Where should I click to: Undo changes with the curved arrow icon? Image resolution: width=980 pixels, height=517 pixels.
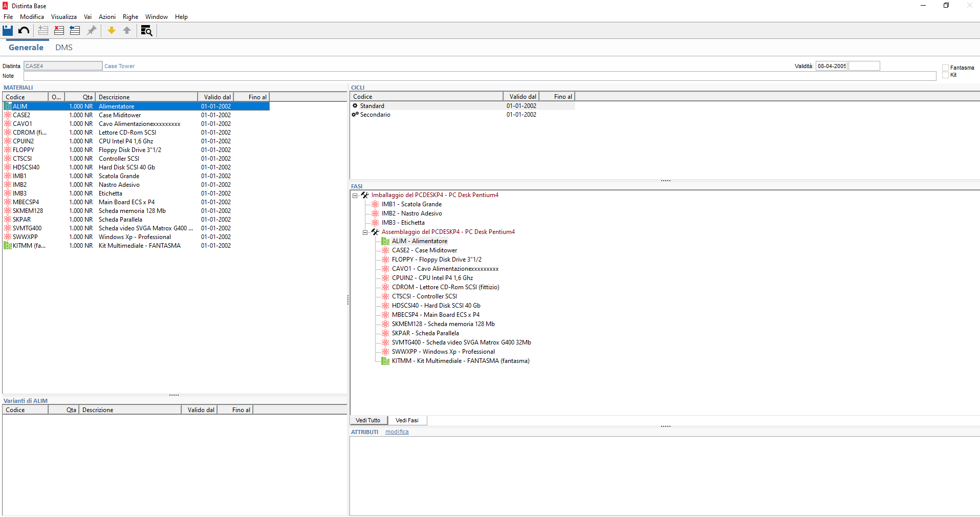pyautogui.click(x=24, y=31)
